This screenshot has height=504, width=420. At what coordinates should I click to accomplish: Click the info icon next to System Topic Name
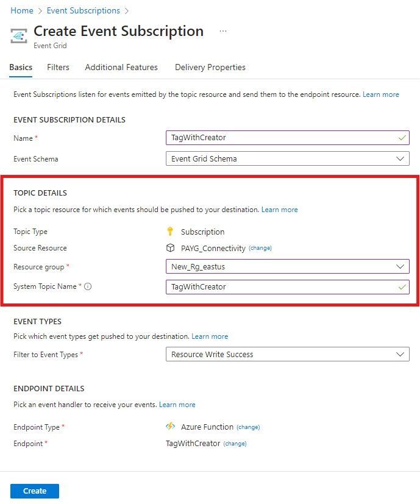click(88, 286)
